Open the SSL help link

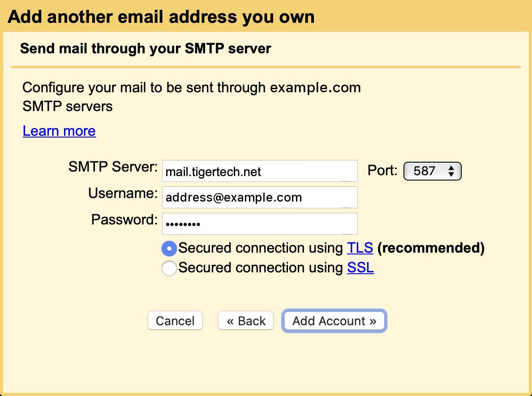tap(360, 267)
